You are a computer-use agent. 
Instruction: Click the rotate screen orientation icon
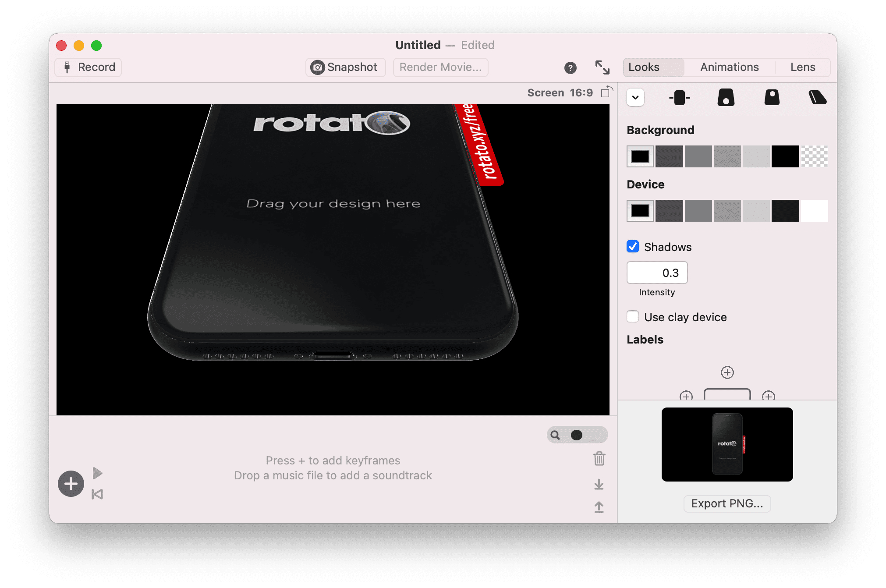606,92
